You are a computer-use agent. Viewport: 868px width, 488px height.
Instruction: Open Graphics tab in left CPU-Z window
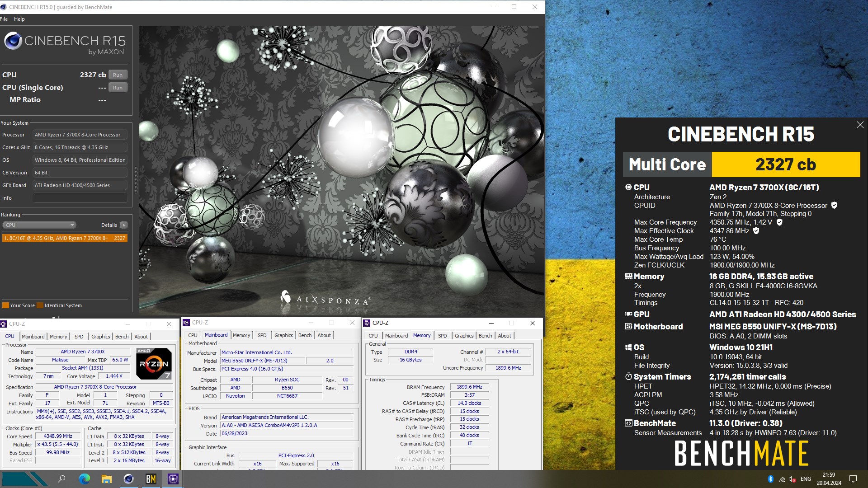point(100,337)
